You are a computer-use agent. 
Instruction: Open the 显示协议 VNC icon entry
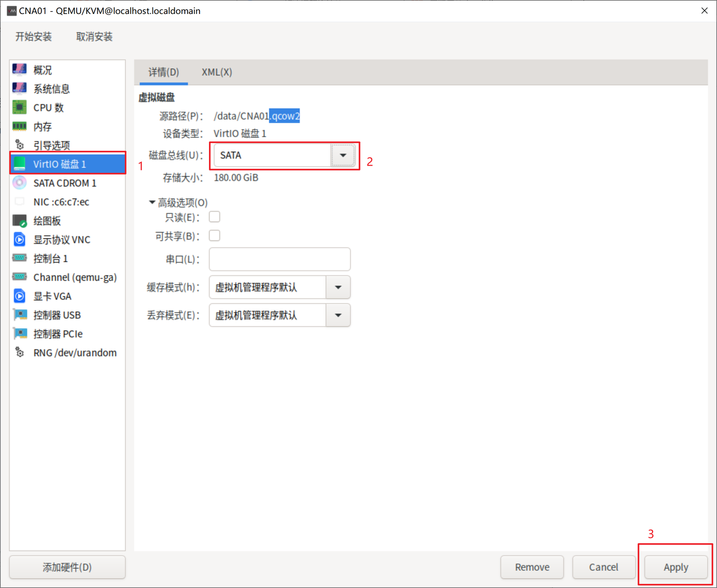(20, 240)
